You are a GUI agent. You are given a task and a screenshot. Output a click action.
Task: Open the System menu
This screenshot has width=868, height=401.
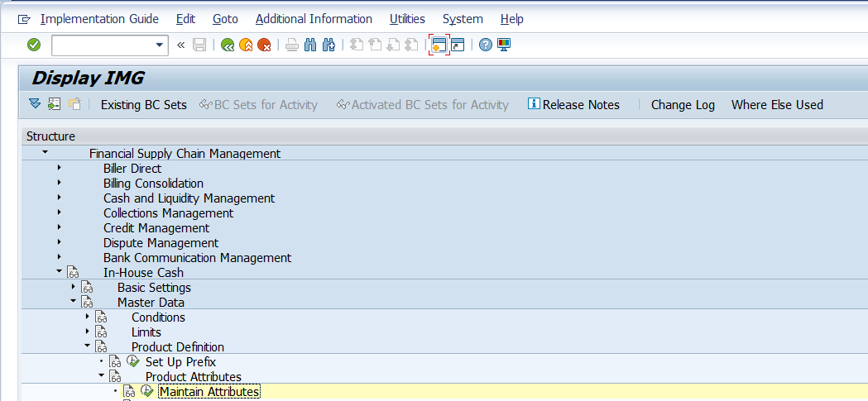(x=463, y=19)
